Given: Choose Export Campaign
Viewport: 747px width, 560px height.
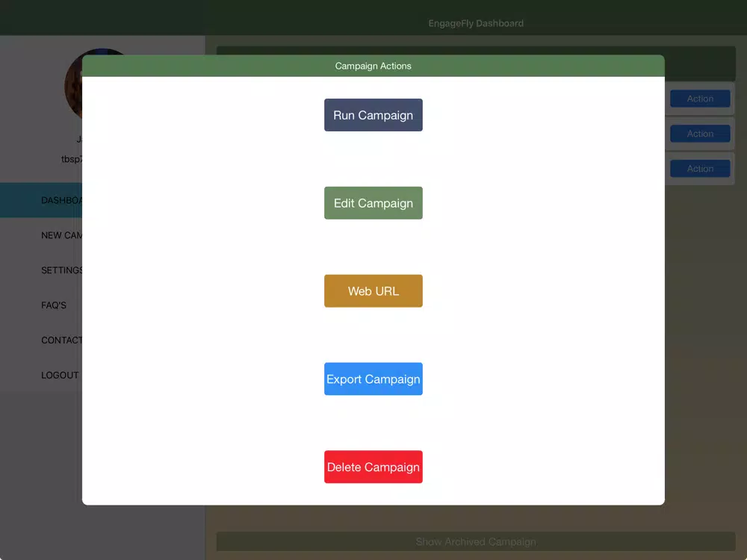Looking at the screenshot, I should [373, 379].
